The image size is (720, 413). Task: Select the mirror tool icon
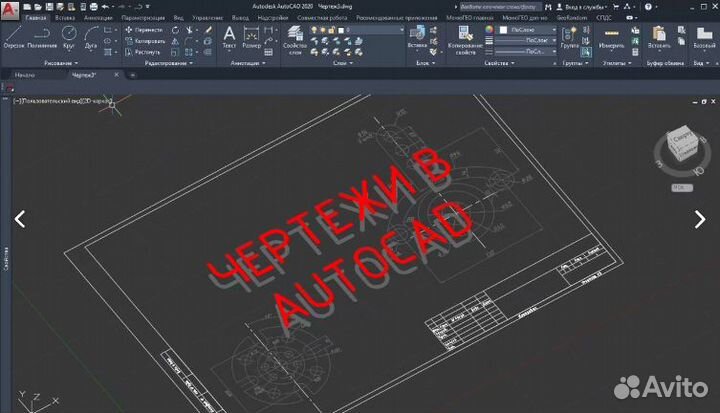coord(175,41)
